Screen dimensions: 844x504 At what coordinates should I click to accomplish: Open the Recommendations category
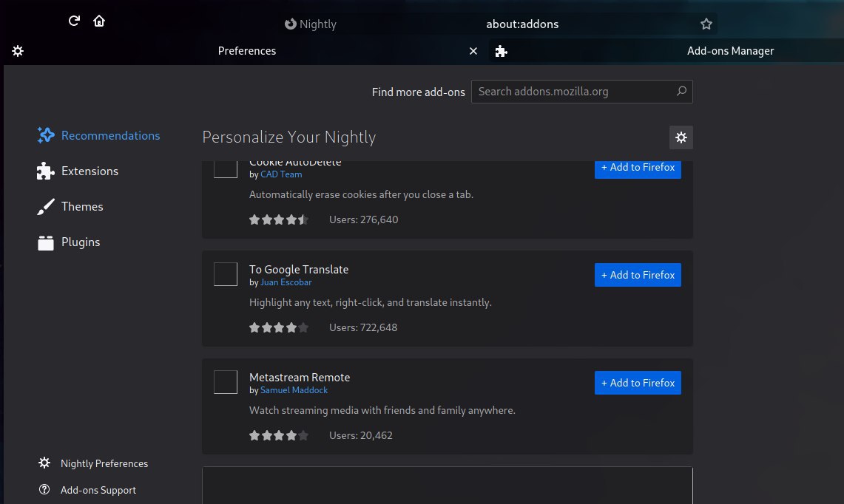99,135
